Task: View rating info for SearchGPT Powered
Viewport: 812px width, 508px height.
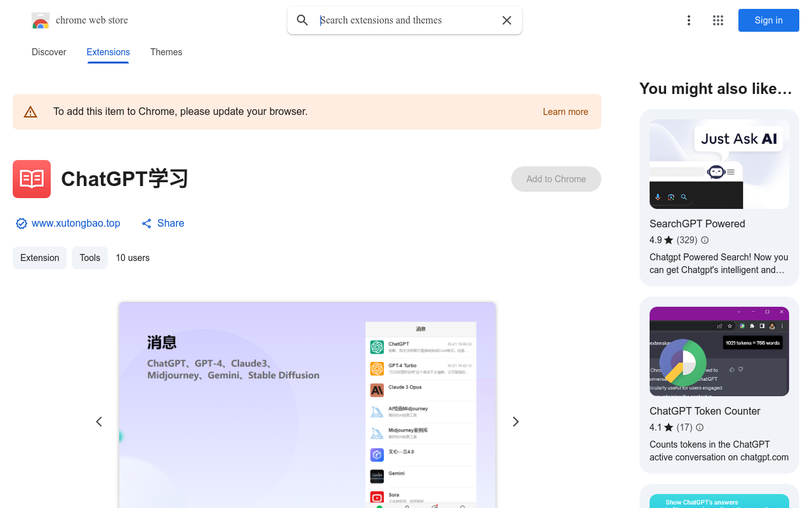Action: (704, 240)
